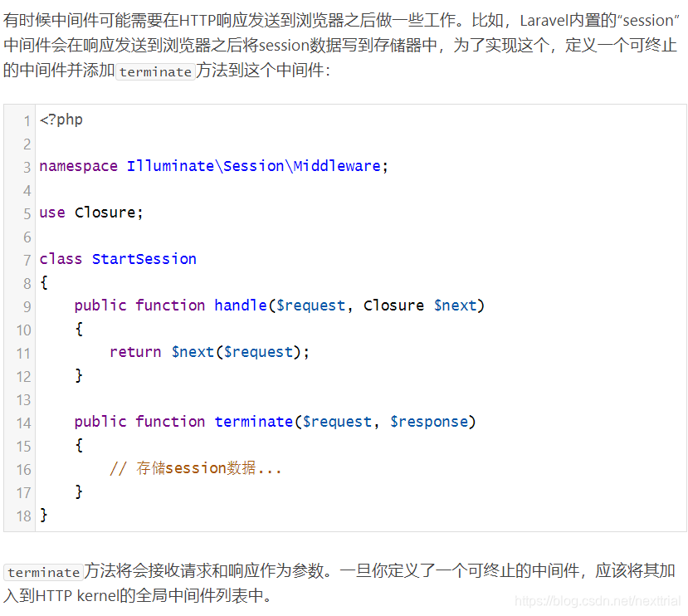
Task: Click the 'namespace' keyword on line 3
Action: 79,166
